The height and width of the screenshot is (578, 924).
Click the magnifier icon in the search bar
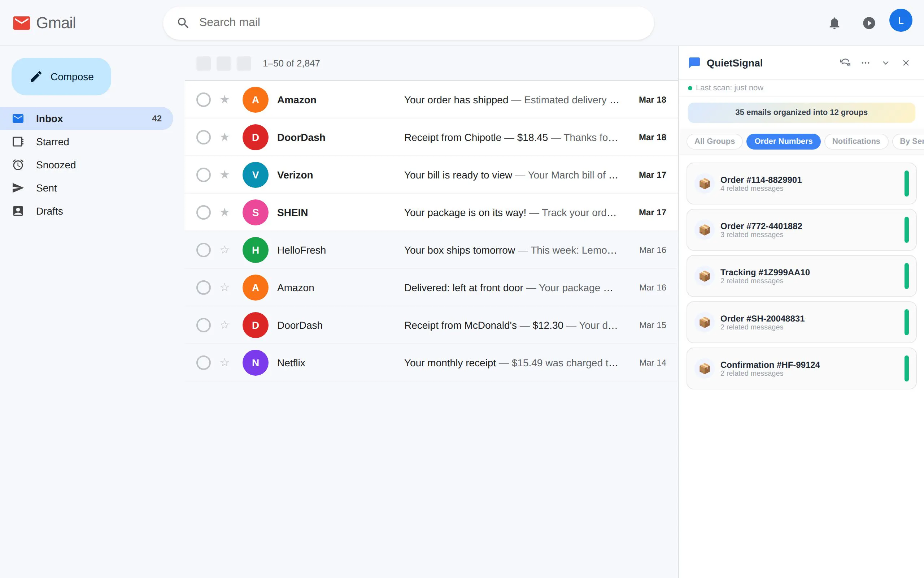(183, 23)
